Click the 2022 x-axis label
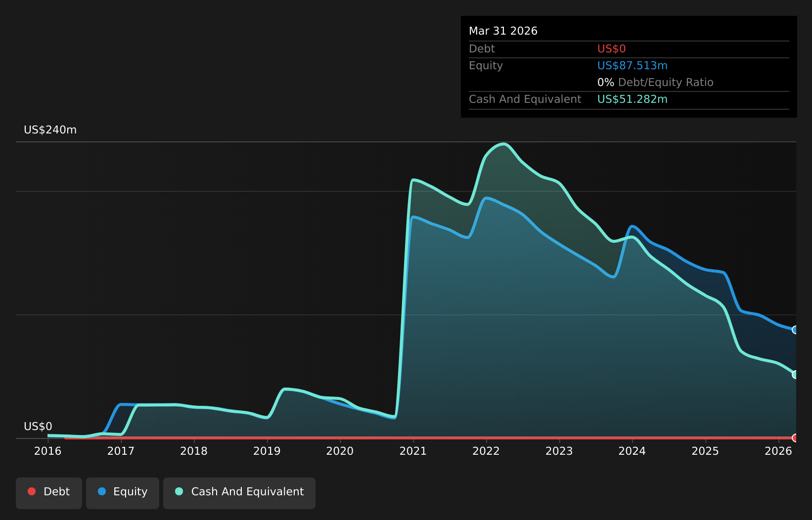This screenshot has height=520, width=812. click(486, 451)
